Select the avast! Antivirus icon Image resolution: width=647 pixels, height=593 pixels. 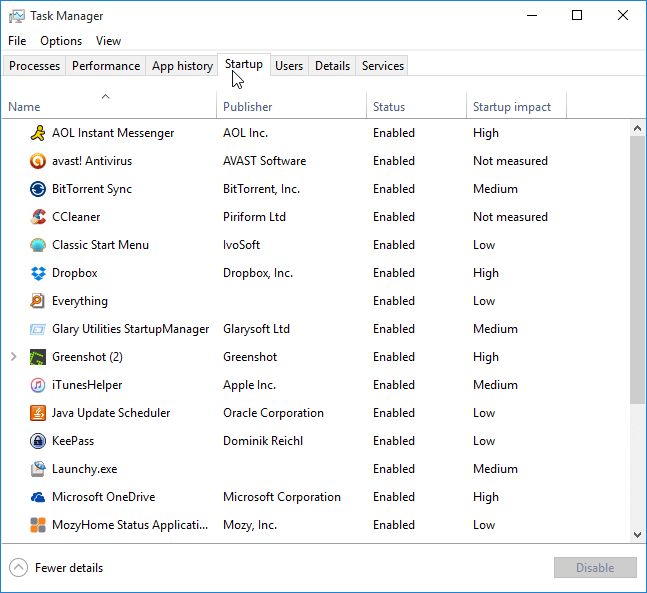click(x=38, y=161)
